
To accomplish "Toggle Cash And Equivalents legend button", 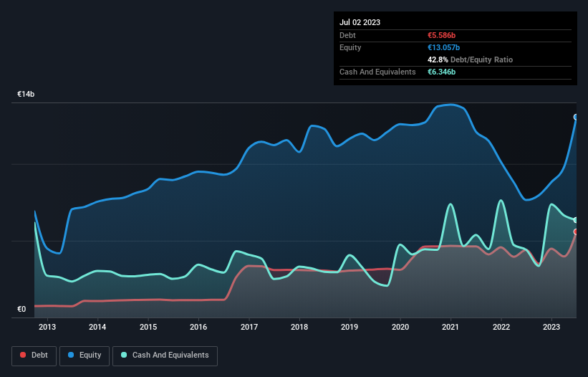I will coord(165,355).
